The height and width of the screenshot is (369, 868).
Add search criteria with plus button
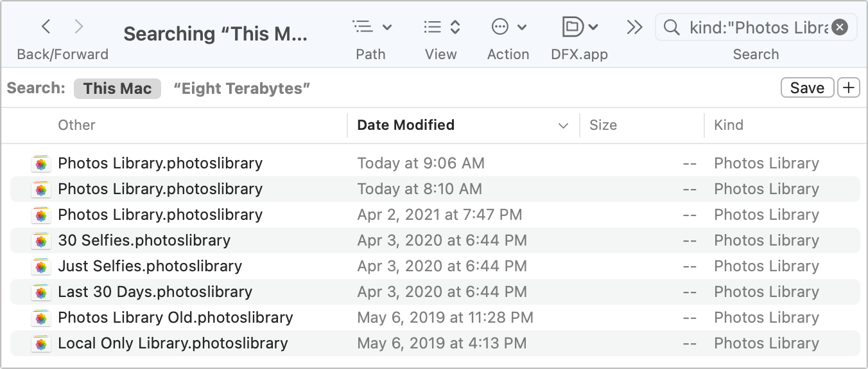pos(848,88)
